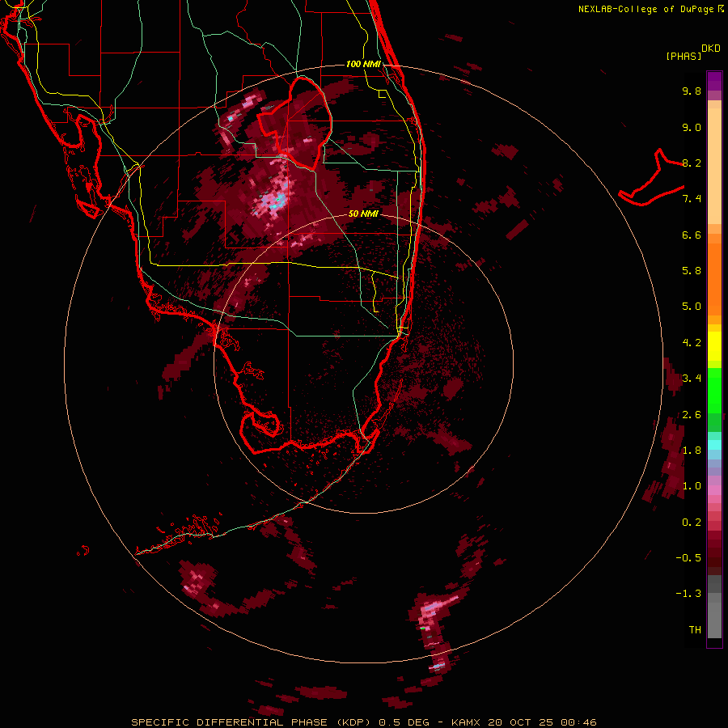
Task: Click the 4.2 scale value
Action: pyautogui.click(x=692, y=343)
